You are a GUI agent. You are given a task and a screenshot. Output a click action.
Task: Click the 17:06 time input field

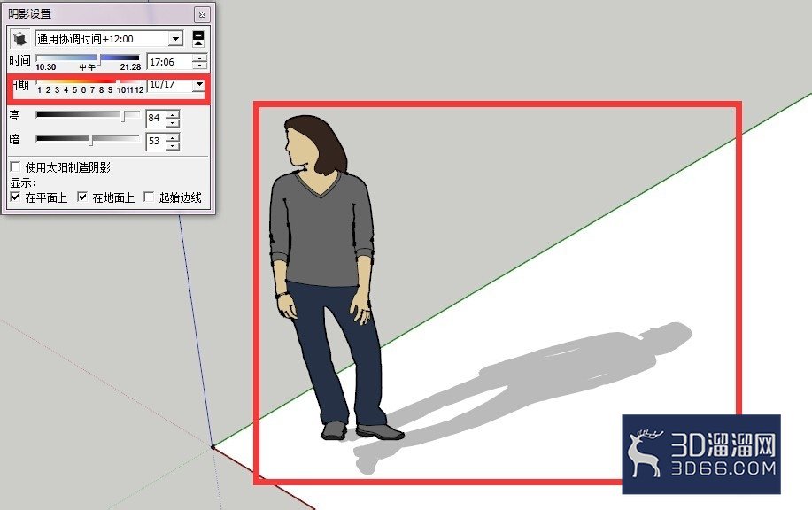pyautogui.click(x=169, y=62)
